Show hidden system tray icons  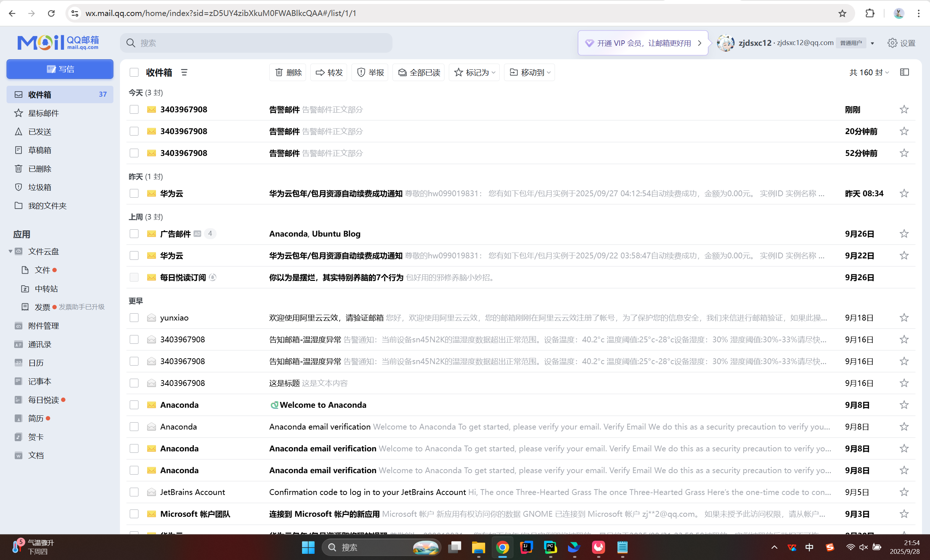click(774, 547)
